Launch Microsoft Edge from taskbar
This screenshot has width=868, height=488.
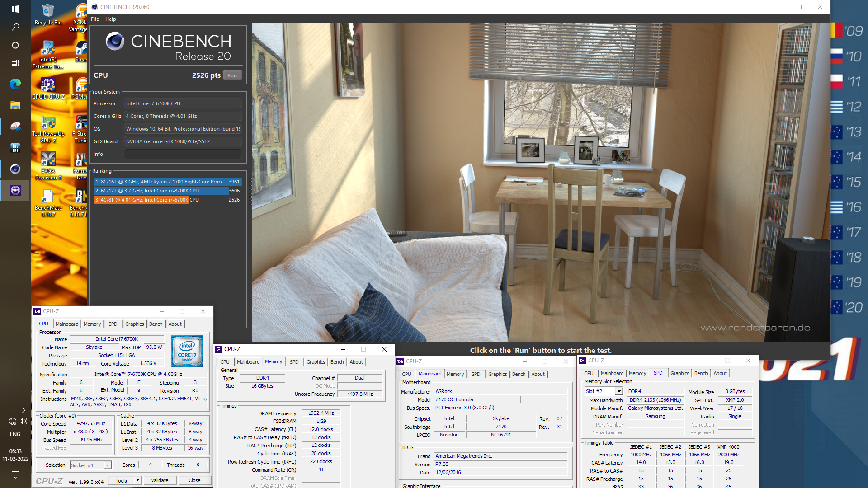coord(15,84)
